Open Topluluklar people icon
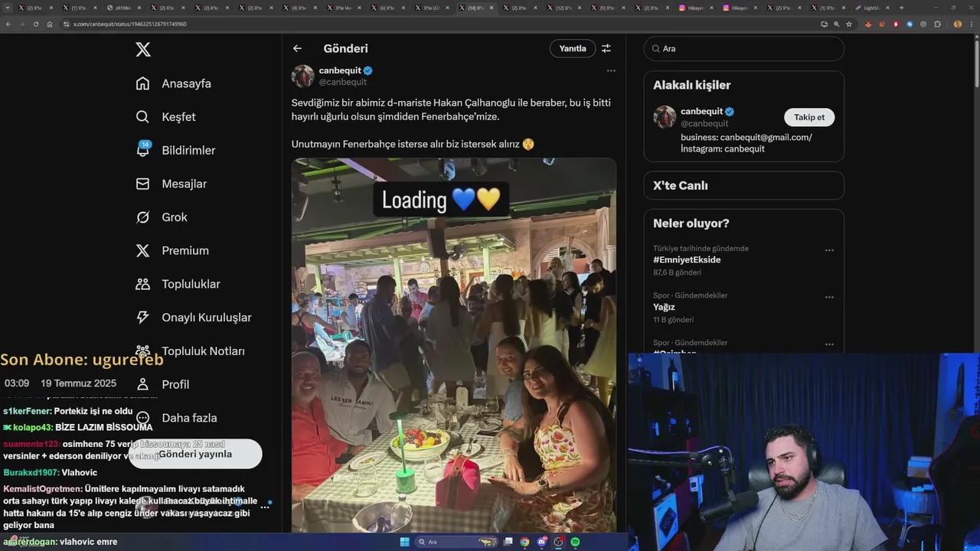 [x=142, y=284]
